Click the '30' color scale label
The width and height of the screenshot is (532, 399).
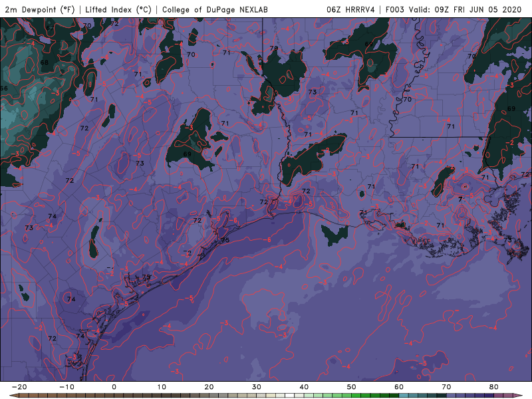click(x=257, y=387)
